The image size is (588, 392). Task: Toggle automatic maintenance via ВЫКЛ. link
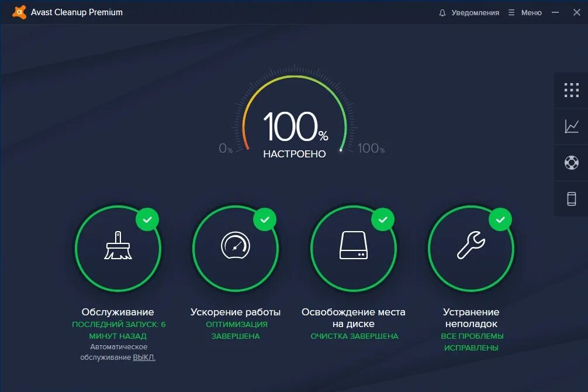click(x=146, y=357)
